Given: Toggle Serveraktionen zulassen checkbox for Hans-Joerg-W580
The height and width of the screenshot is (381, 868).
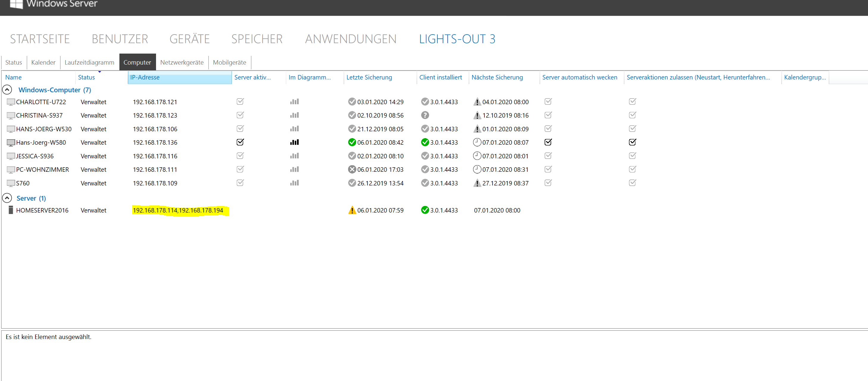Looking at the screenshot, I should 632,142.
